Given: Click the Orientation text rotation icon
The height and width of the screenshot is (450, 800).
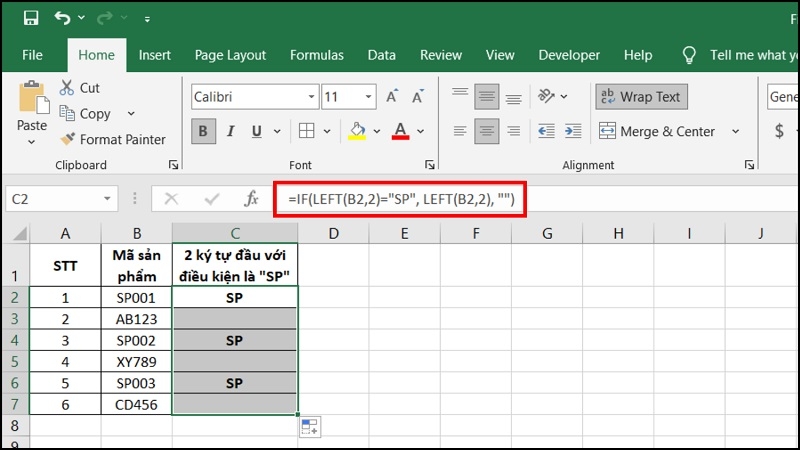Looking at the screenshot, I should coord(546,96).
